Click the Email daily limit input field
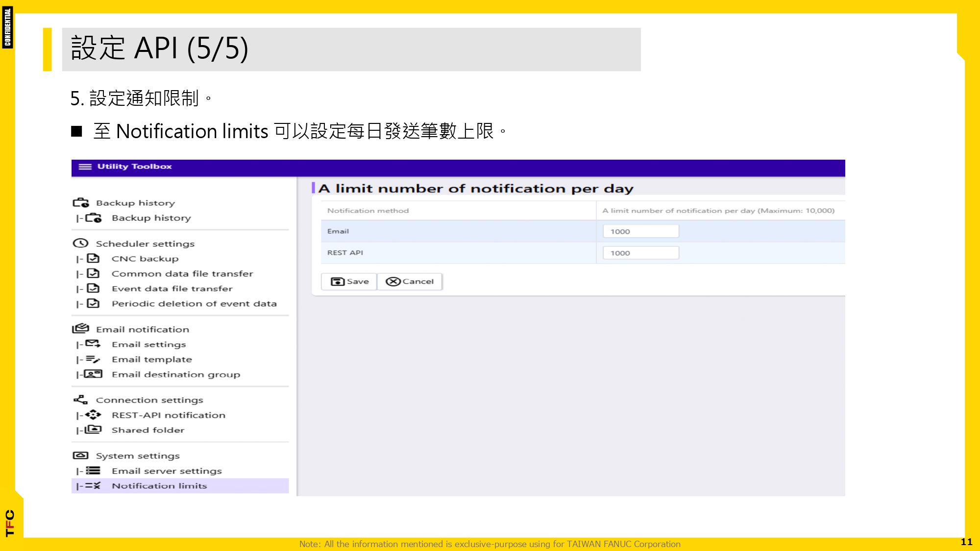Viewport: 980px width, 551px height. pyautogui.click(x=640, y=231)
